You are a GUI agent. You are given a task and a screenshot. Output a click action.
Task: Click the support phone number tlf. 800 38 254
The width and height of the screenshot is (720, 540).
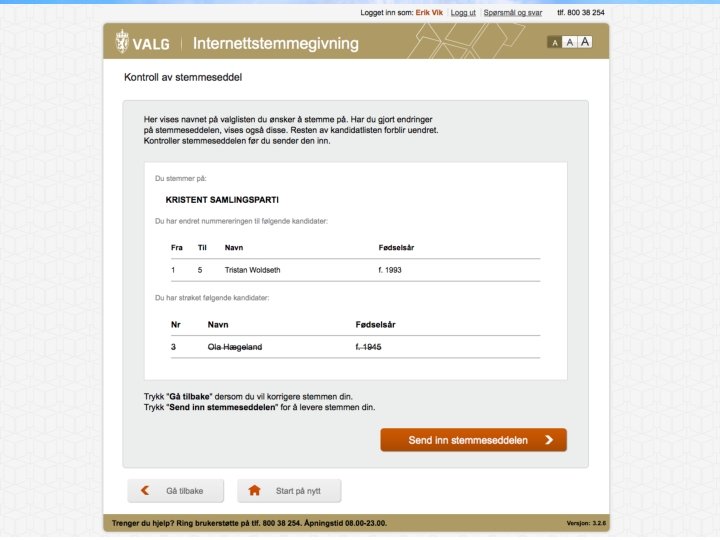(x=580, y=13)
